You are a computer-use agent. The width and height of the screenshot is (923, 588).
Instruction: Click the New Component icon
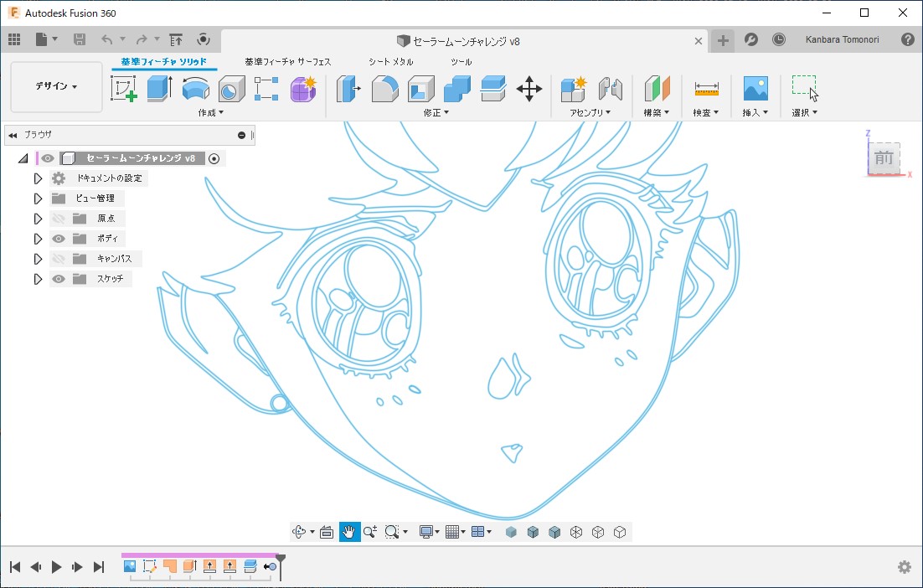[x=574, y=89]
